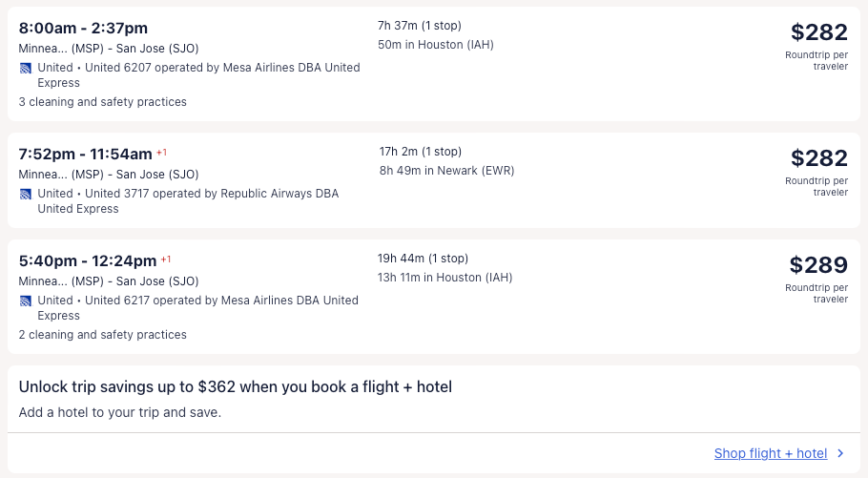Viewport: 868px width, 478px height.
Task: Click the $282 price on the Newark layover flight
Action: coord(818,158)
